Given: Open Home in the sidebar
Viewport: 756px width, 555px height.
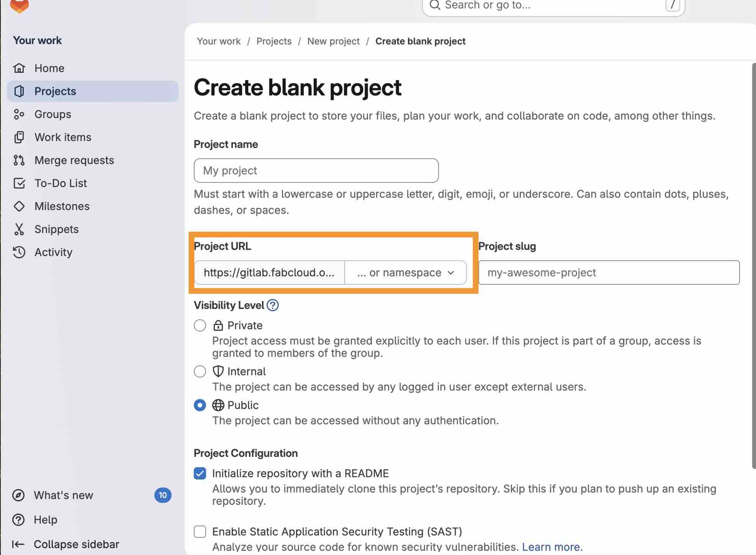Looking at the screenshot, I should coord(93,68).
